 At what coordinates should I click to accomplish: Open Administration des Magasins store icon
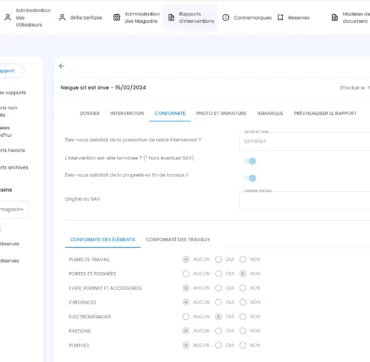pyautogui.click(x=117, y=18)
